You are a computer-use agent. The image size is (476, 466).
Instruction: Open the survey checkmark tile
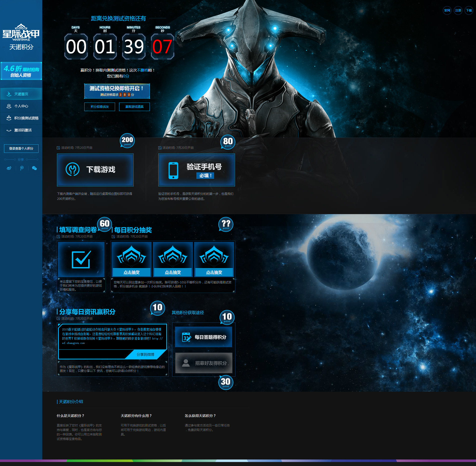coord(81,259)
